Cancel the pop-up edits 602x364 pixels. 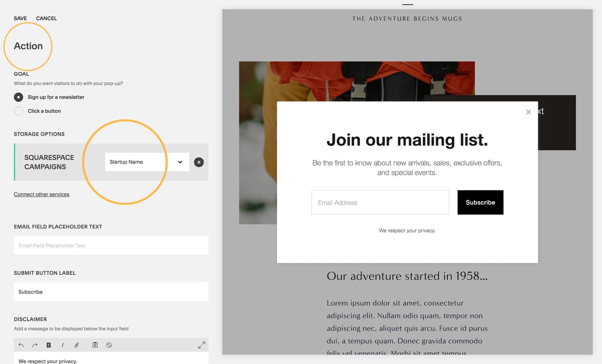click(x=46, y=18)
